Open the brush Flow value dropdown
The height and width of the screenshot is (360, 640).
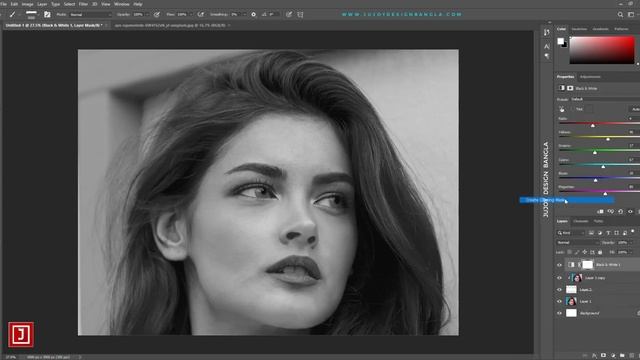coord(184,15)
